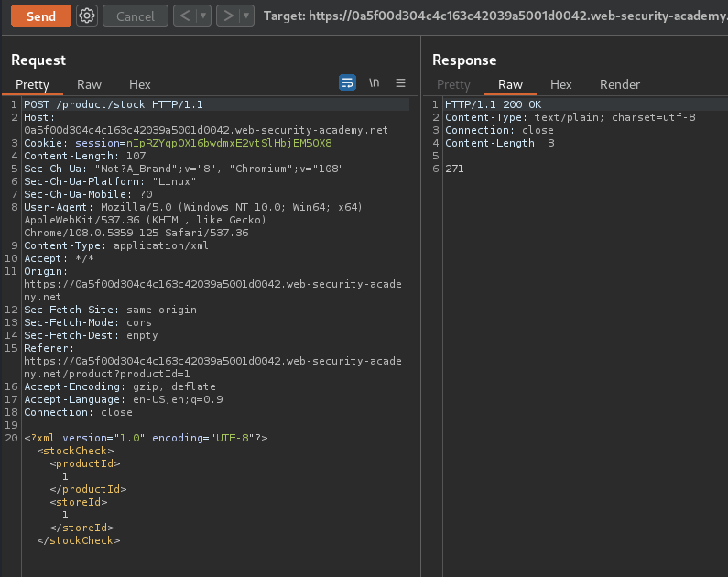Screen dimensions: 728x577
Task: Open history dropdown beside back arrow
Action: coord(203,16)
